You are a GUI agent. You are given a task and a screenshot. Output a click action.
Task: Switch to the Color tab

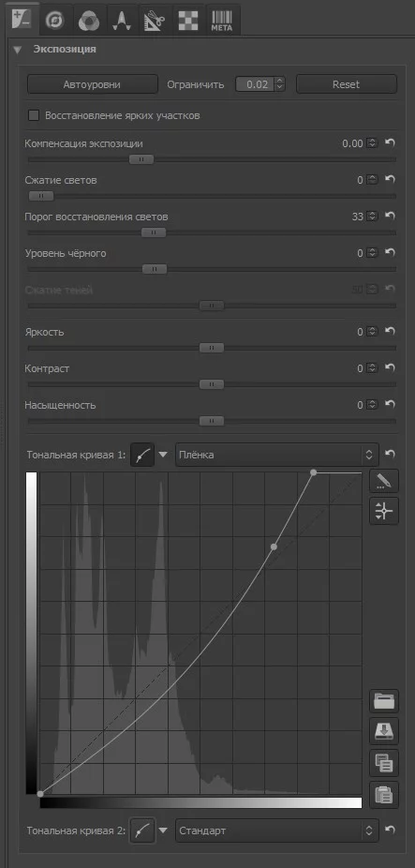[x=89, y=21]
